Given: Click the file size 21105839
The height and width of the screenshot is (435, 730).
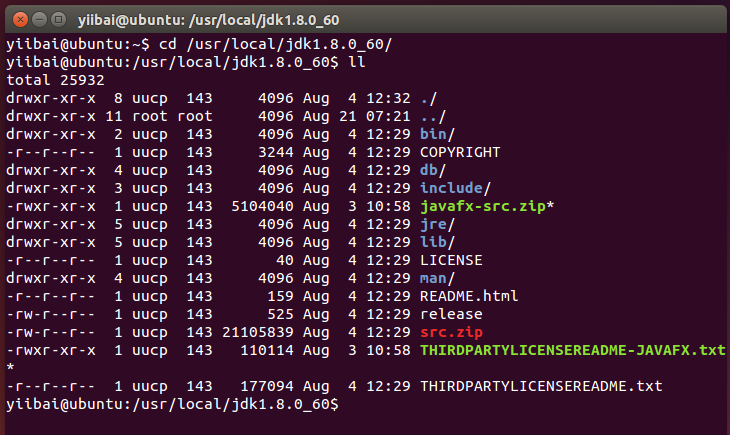Looking at the screenshot, I should pyautogui.click(x=258, y=333).
